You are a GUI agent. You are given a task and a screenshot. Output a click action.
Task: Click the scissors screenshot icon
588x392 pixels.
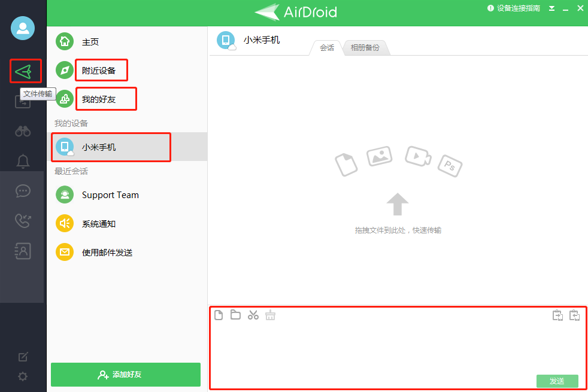point(253,315)
